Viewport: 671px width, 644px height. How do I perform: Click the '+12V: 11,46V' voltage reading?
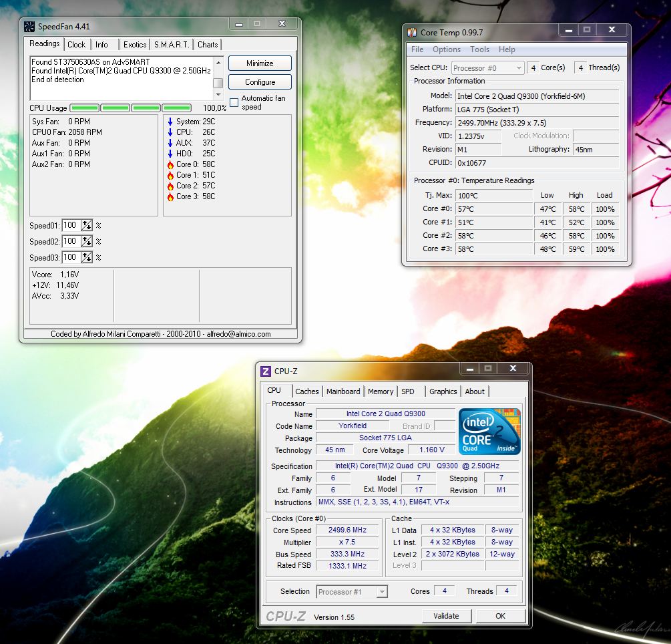pyautogui.click(x=55, y=285)
